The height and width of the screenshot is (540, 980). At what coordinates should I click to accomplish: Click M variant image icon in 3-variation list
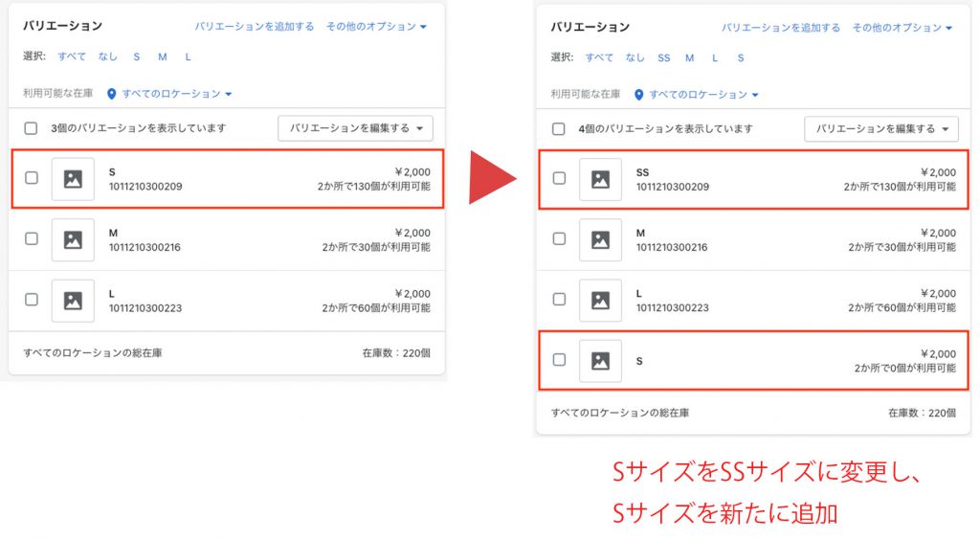point(73,240)
